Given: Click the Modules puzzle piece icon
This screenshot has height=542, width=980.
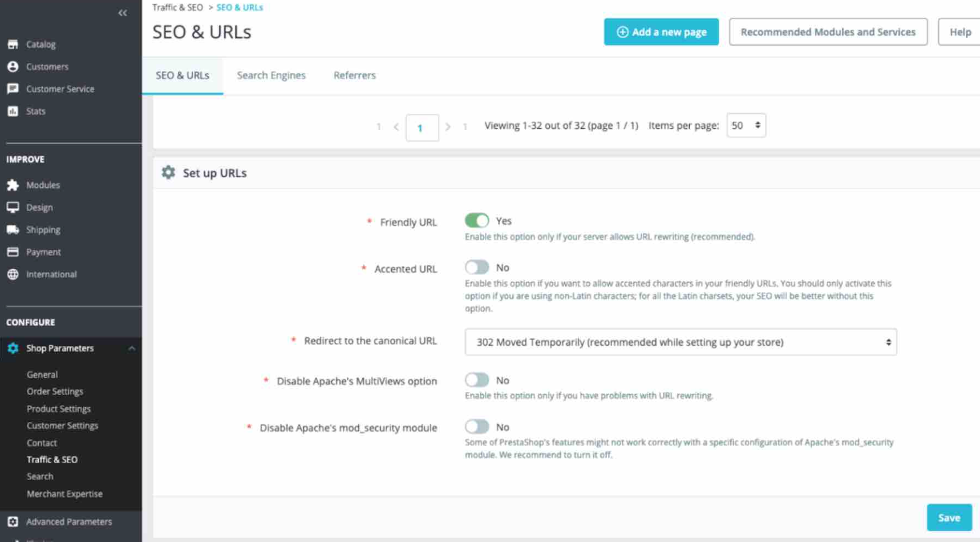Looking at the screenshot, I should (x=13, y=185).
